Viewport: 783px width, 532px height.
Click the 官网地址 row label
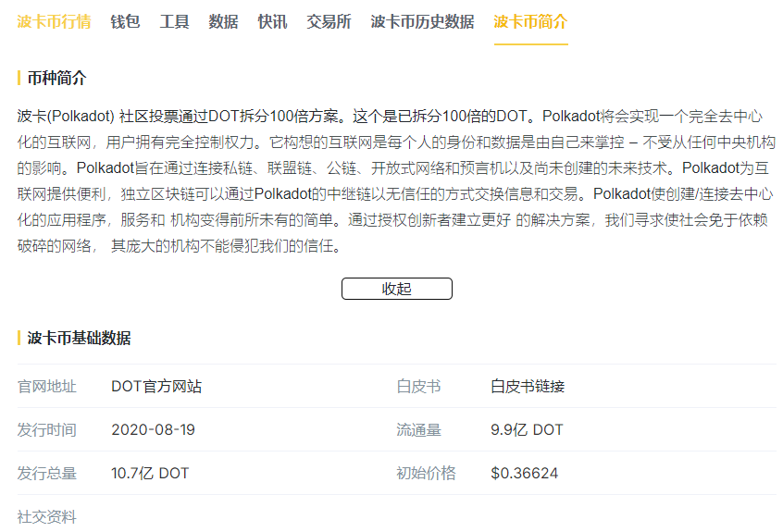pos(47,387)
